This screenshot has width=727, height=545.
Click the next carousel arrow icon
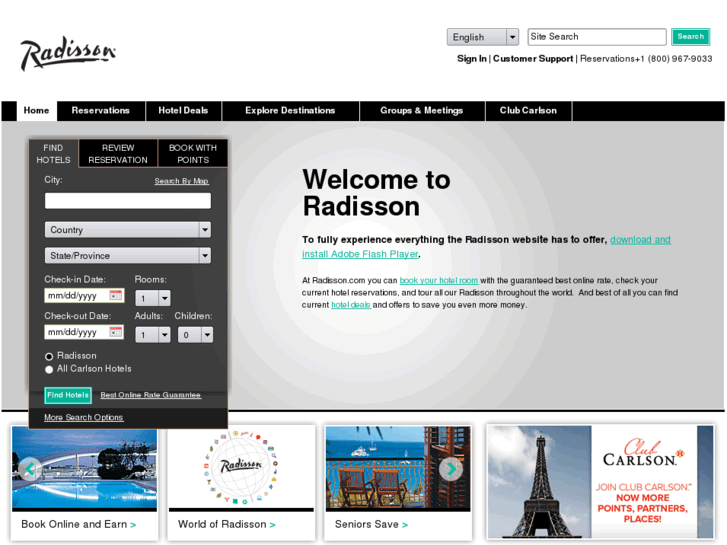[x=451, y=469]
